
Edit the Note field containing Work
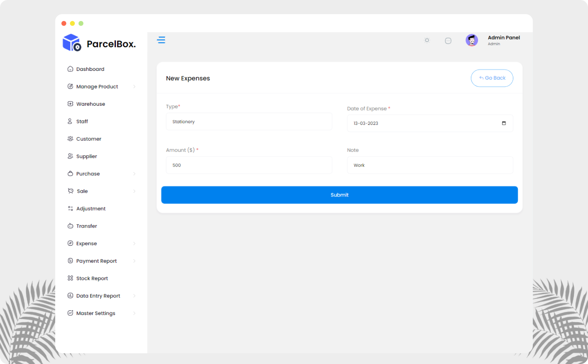pos(430,165)
